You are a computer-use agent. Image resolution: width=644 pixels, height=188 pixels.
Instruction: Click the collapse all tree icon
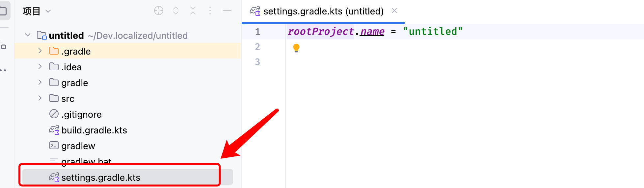(193, 11)
